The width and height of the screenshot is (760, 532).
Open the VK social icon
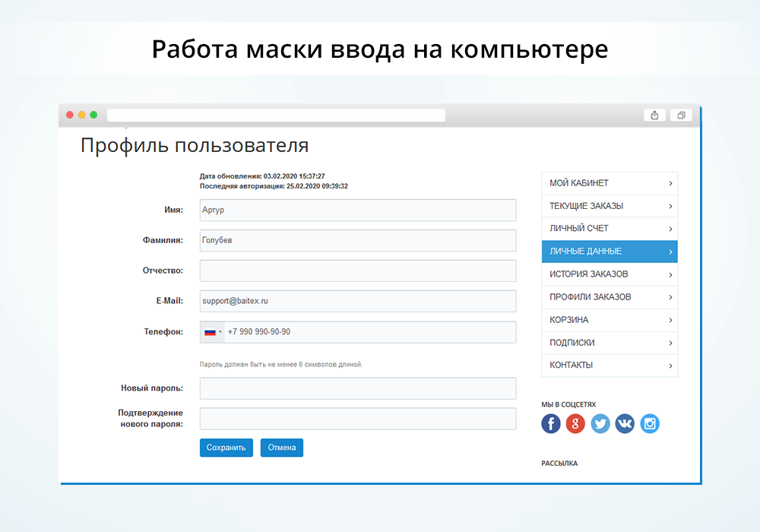(x=625, y=423)
